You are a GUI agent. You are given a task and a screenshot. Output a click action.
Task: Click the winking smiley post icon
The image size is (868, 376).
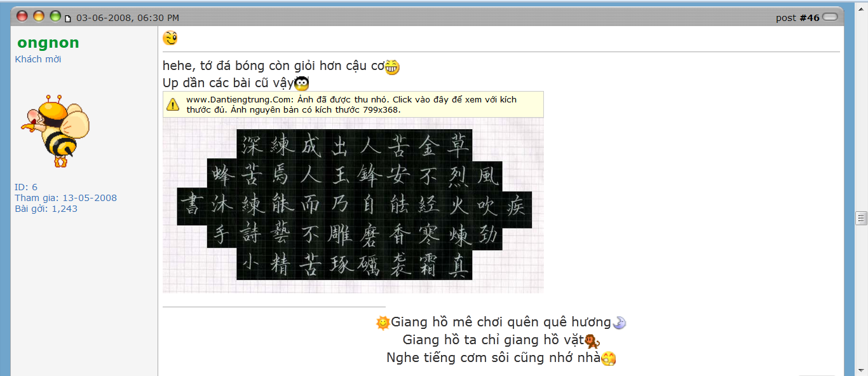170,38
